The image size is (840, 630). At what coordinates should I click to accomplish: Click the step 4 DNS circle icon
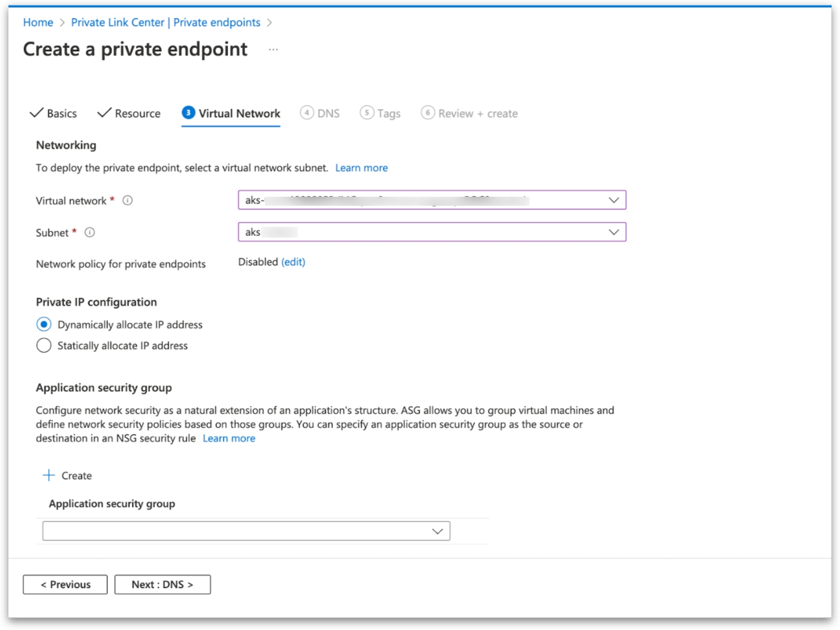click(307, 113)
